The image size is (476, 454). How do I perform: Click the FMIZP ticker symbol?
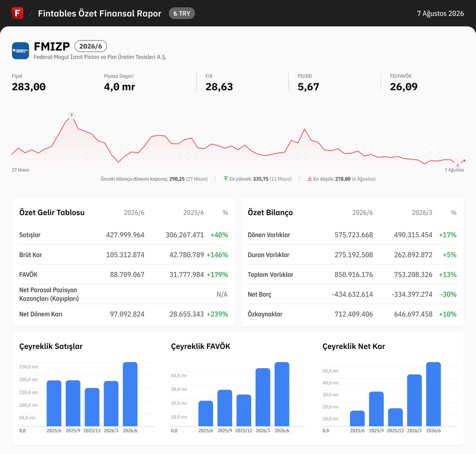[52, 46]
